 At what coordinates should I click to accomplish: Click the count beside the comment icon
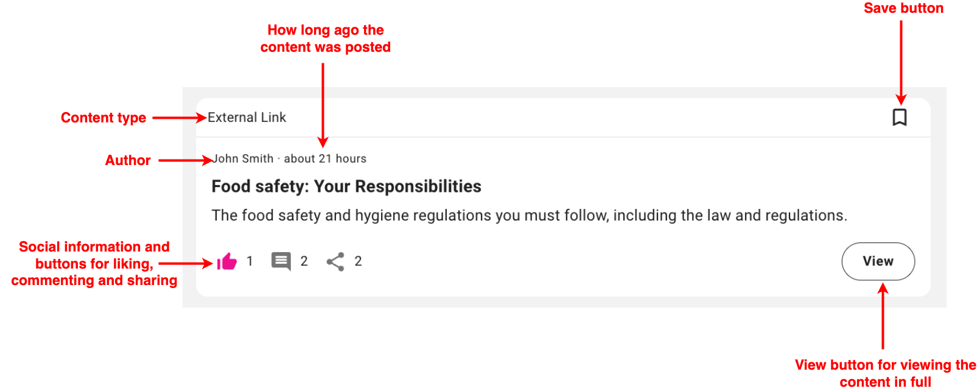pos(304,261)
